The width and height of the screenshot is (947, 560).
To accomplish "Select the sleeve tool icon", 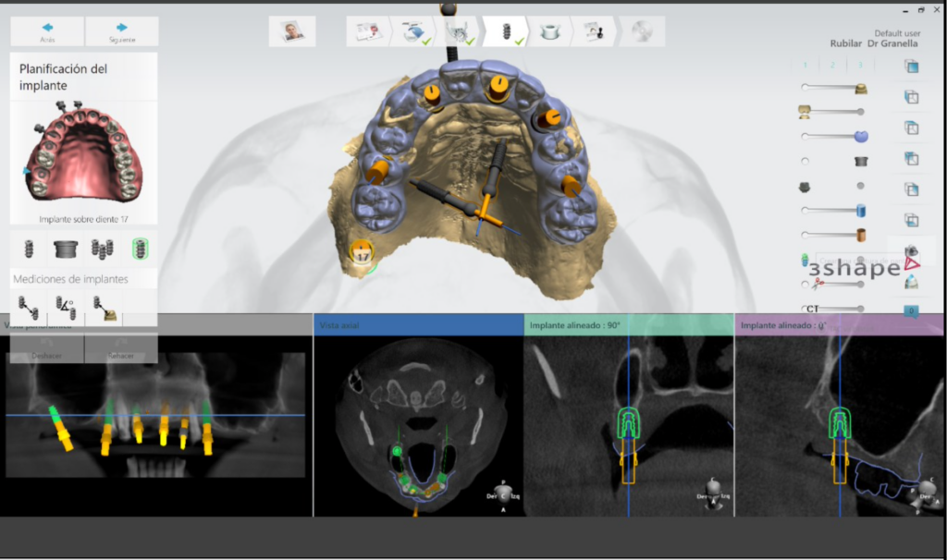I will (x=66, y=249).
